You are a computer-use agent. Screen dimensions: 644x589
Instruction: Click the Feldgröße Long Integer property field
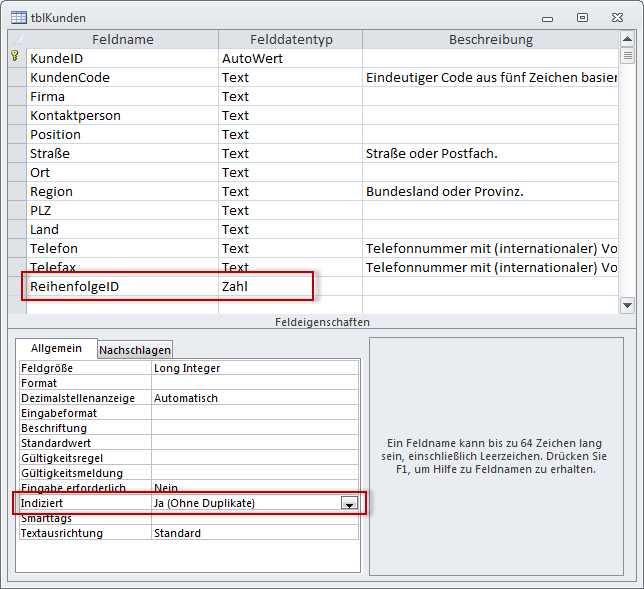254,368
